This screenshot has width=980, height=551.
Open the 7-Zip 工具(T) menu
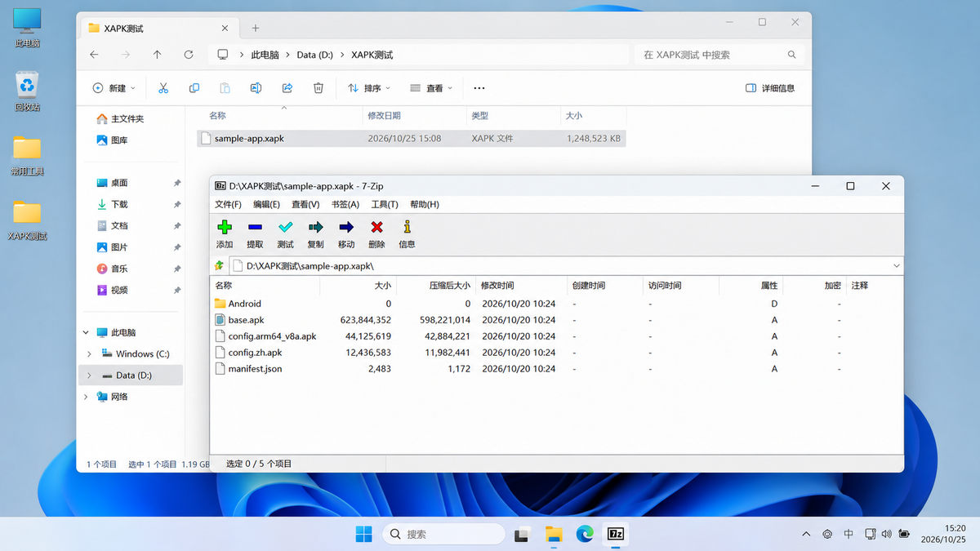(x=384, y=204)
